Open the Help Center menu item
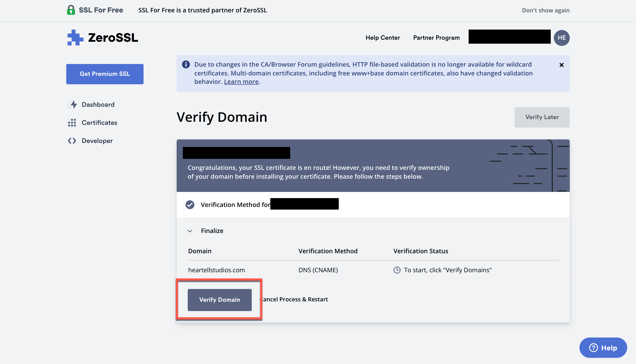Screen dimensions: 636x364 point(382,38)
